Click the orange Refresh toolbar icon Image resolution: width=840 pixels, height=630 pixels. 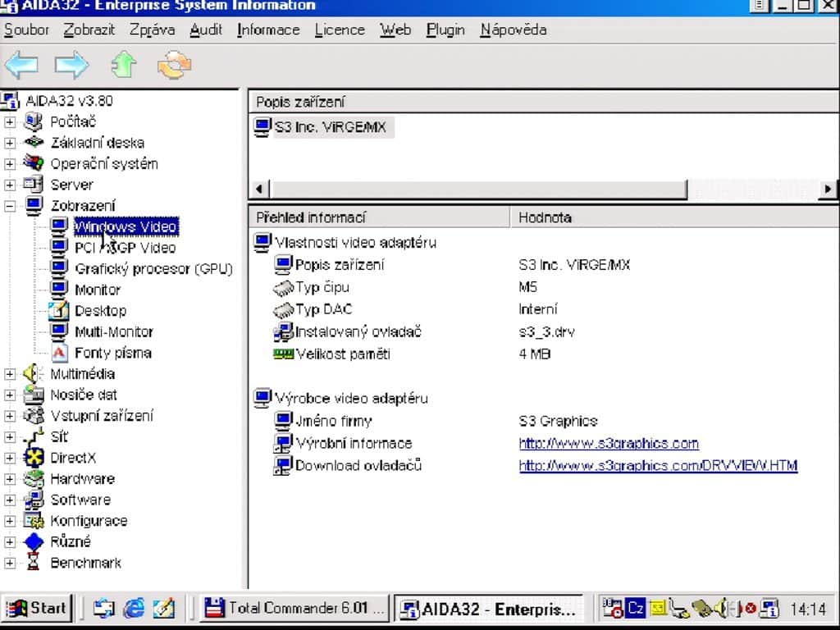(x=174, y=66)
